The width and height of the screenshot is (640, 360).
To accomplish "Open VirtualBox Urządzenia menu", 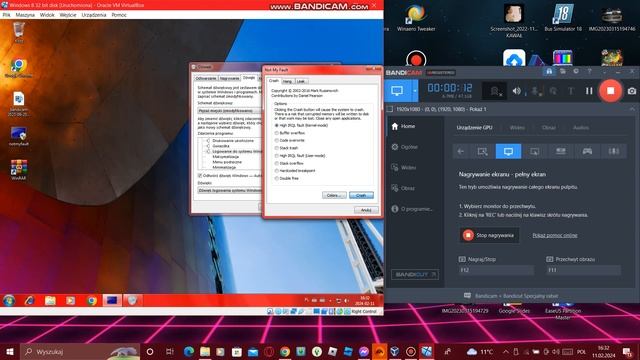I will point(93,15).
